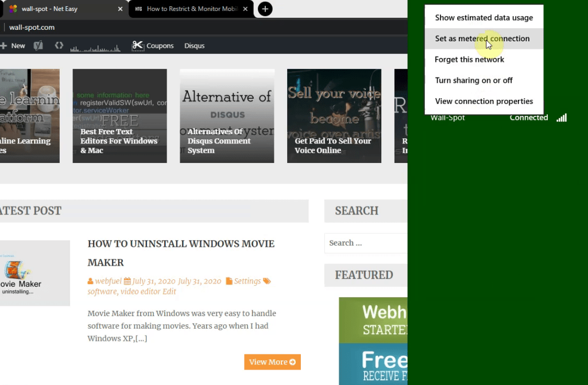Click the wall-spot tab favicon
588x385 pixels.
pos(13,9)
